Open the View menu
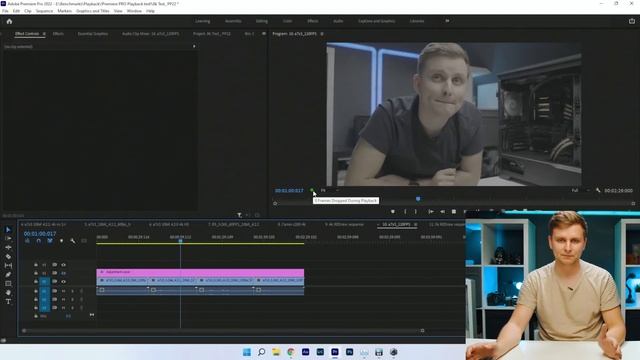Viewport: 640px width, 360px height. pyautogui.click(x=118, y=11)
